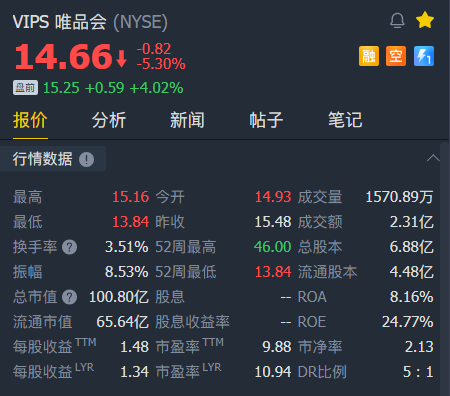Click the vertical scrollbar on the right edge
This screenshot has height=396, width=450.
pyautogui.click(x=445, y=269)
